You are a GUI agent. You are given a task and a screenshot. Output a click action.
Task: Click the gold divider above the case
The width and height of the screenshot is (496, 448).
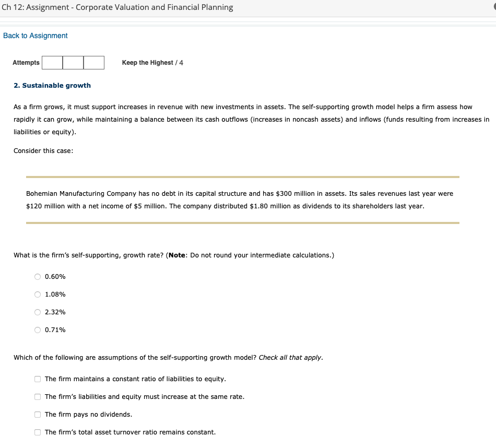pos(242,177)
